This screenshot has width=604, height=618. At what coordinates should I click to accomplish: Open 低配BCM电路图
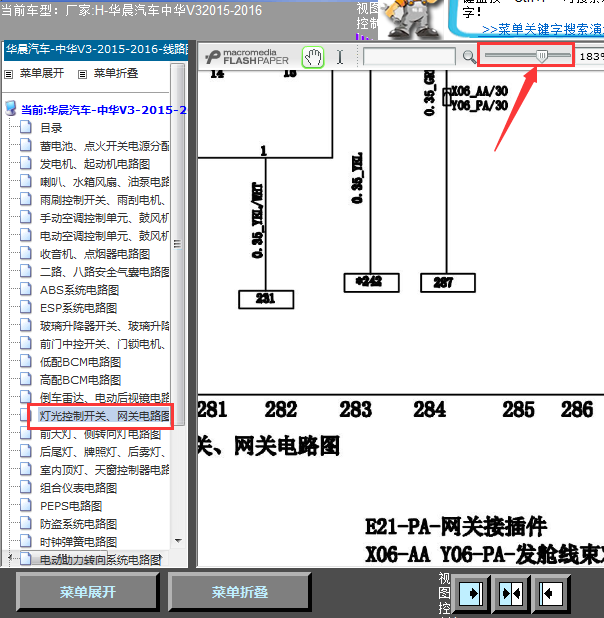(x=80, y=362)
